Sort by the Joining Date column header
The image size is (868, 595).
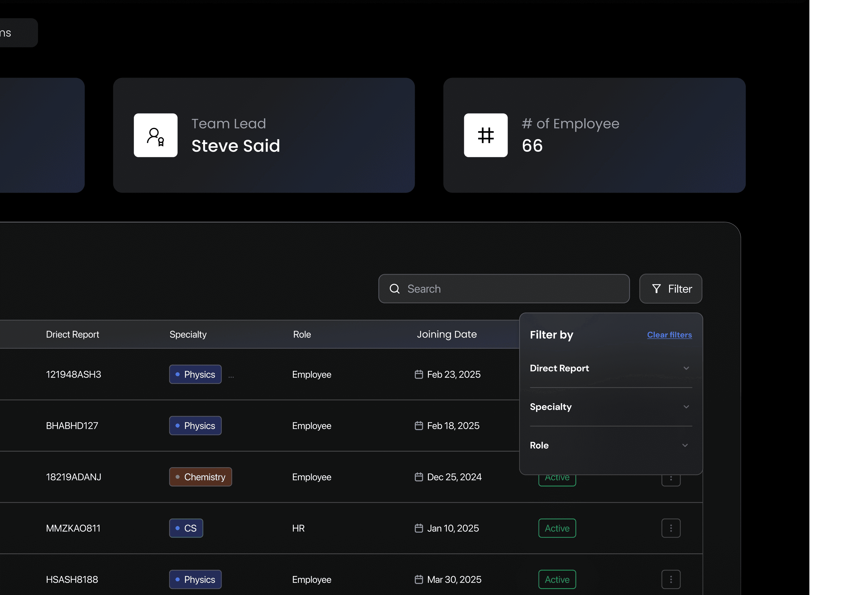[446, 334]
